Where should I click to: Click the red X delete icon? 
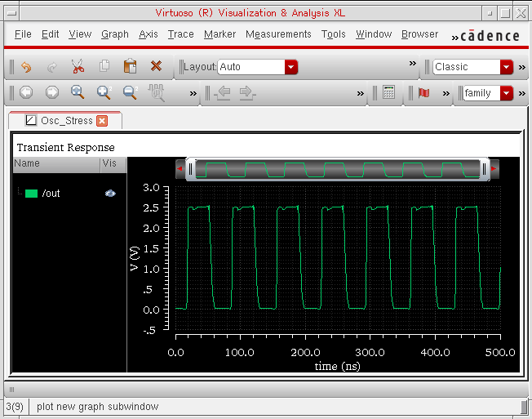156,67
